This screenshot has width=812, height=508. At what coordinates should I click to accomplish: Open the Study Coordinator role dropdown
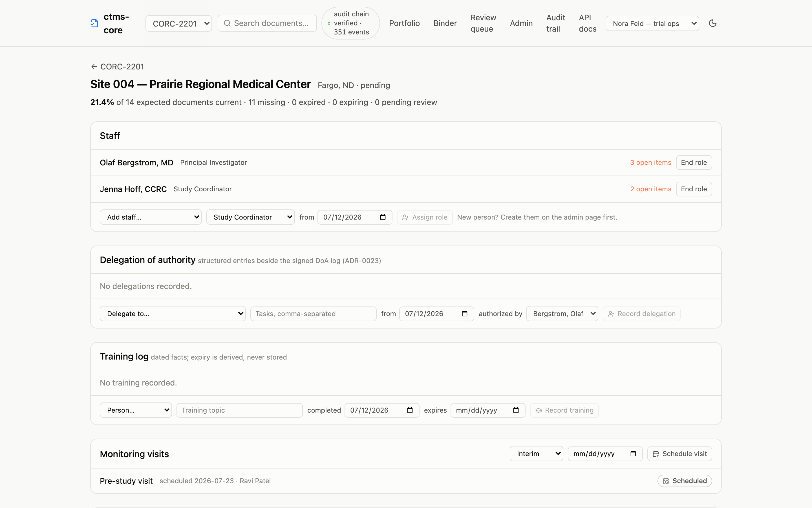(x=251, y=217)
